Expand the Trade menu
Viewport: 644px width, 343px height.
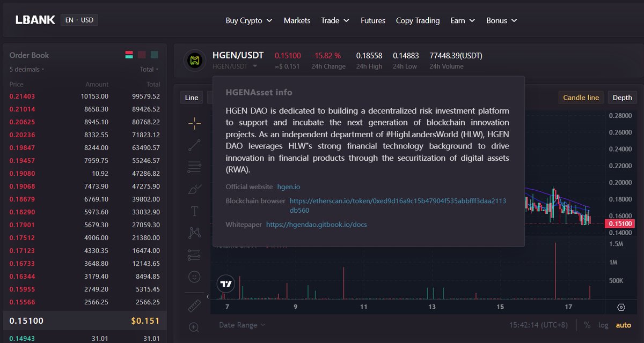coord(335,20)
